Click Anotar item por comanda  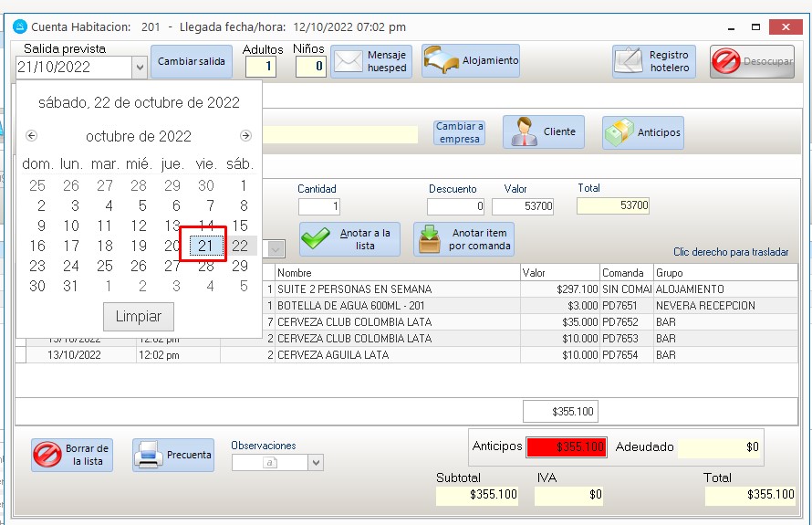(x=463, y=239)
